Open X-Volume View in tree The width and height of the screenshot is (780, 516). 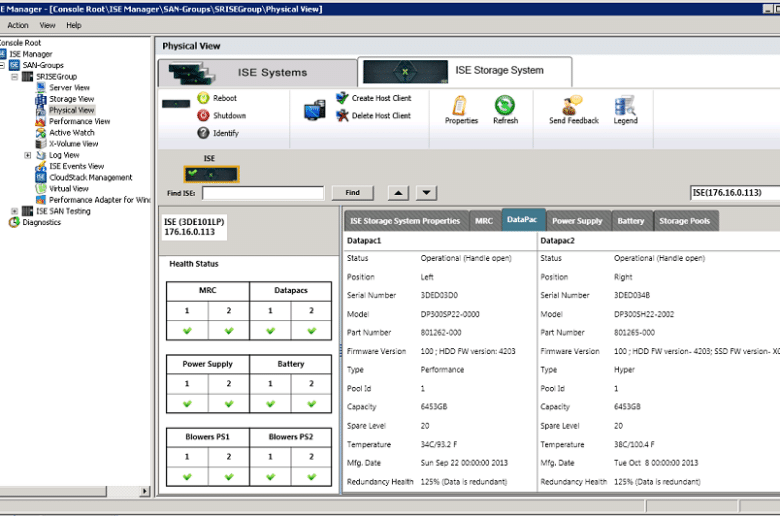(73, 144)
